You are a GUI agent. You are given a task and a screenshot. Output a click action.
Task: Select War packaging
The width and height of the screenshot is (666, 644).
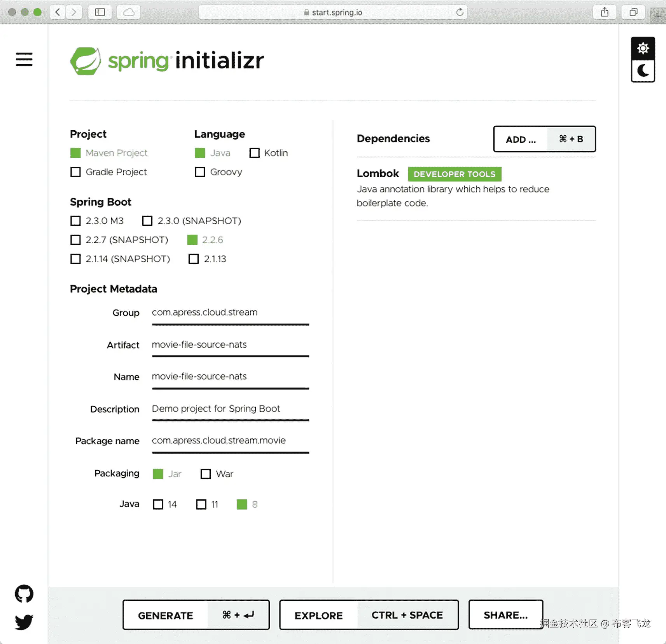tap(217, 474)
